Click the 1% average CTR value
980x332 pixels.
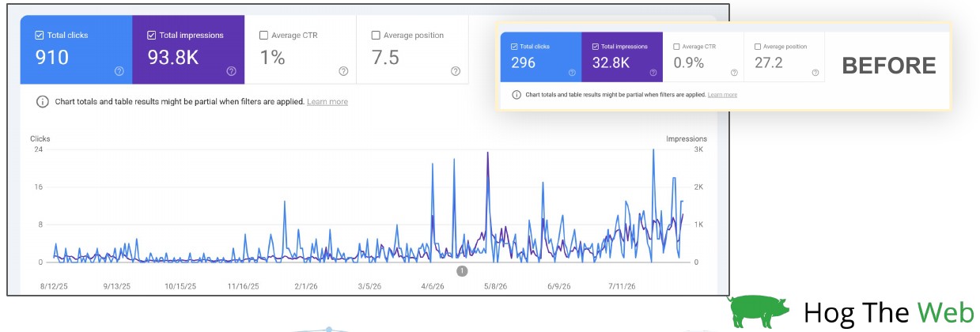coord(273,58)
